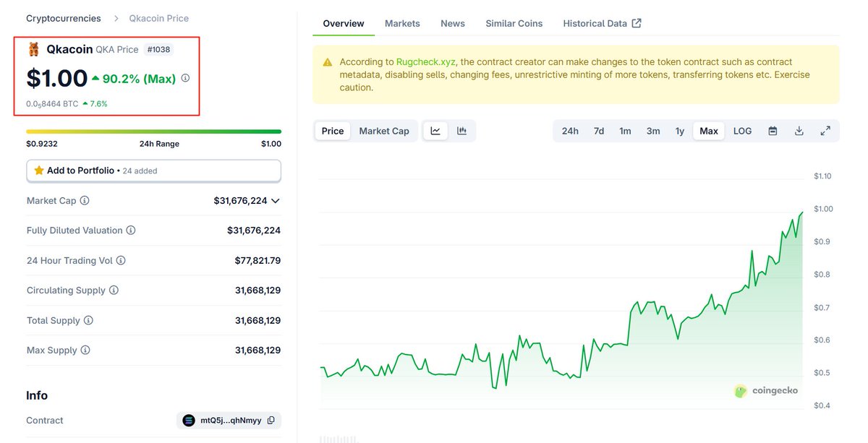Show 24 Hour Trading Vol info icon
Viewport: 868px width, 443px height.
point(121,260)
